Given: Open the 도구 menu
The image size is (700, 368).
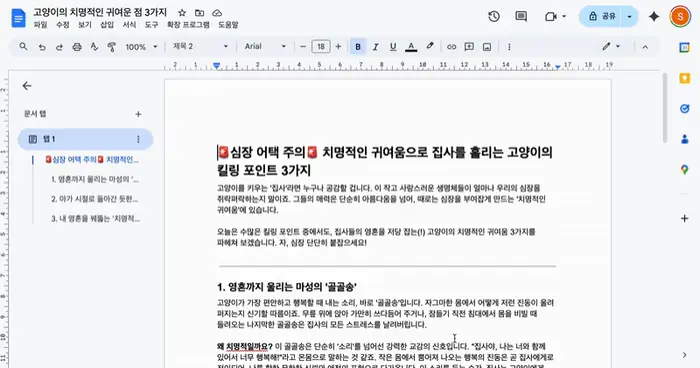Looking at the screenshot, I should (151, 25).
